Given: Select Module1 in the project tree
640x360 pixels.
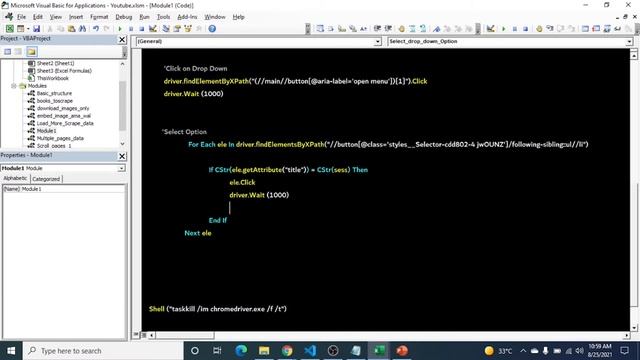Looking at the screenshot, I should [x=47, y=131].
